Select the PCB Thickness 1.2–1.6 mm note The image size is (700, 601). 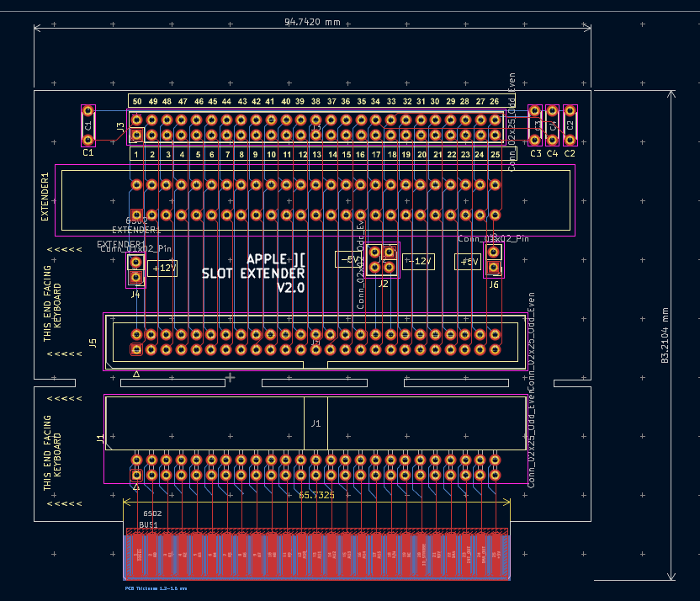156,588
